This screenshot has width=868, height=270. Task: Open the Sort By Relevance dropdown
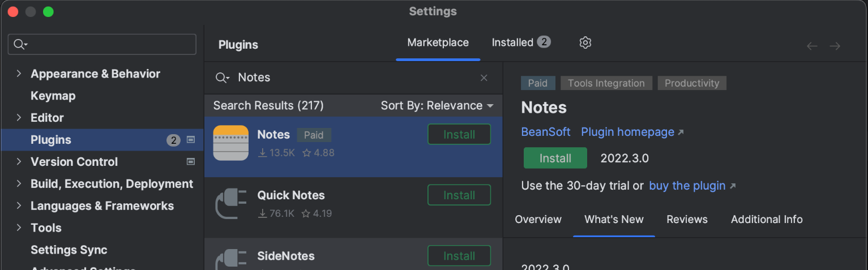(437, 106)
